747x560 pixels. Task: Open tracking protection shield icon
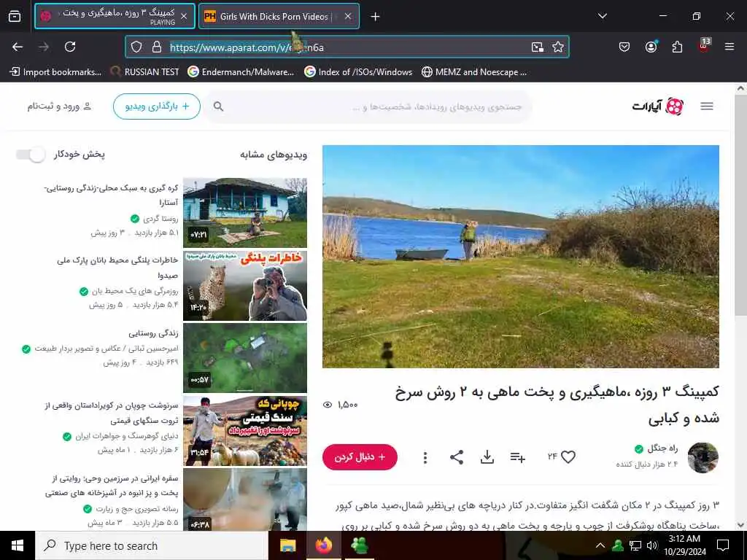pyautogui.click(x=136, y=47)
